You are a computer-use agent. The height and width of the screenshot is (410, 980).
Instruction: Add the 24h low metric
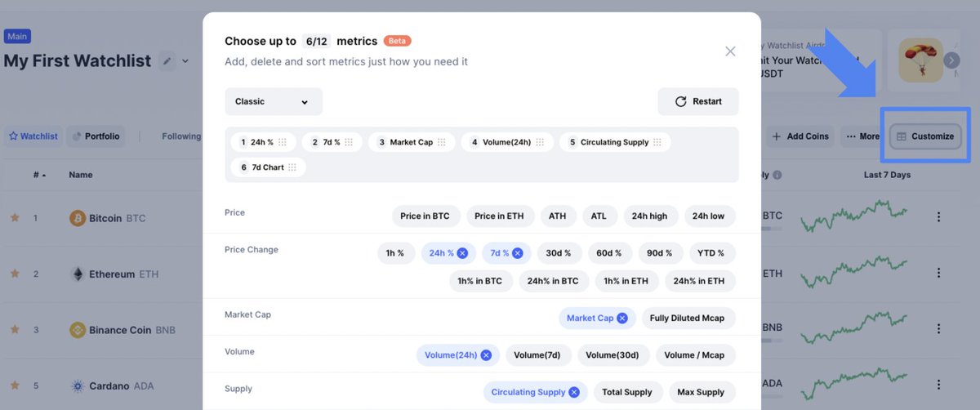coord(708,216)
